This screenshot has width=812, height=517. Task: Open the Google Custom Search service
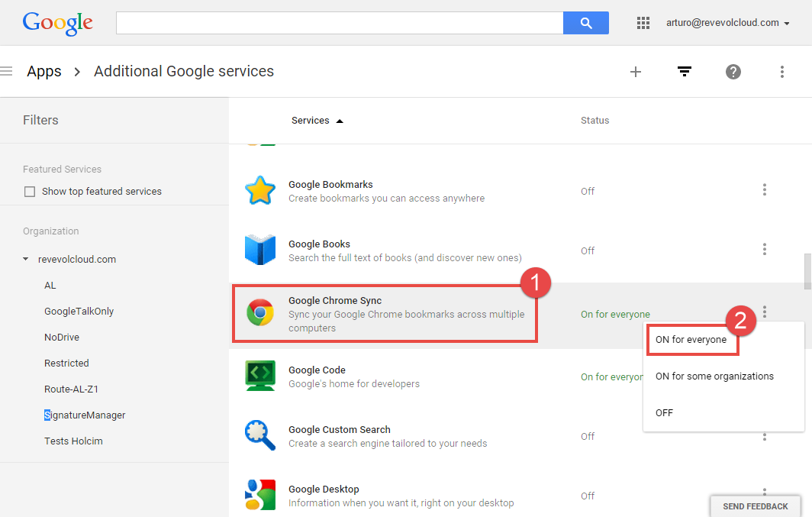point(339,429)
